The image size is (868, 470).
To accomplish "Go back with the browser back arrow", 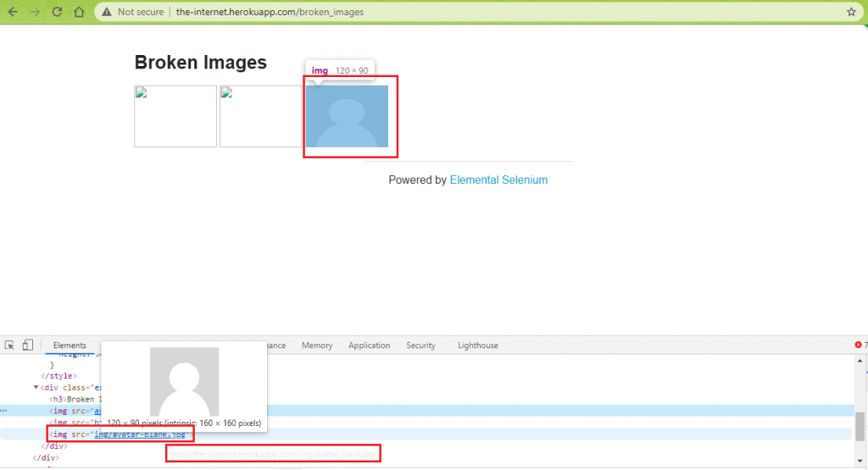I will [x=13, y=12].
